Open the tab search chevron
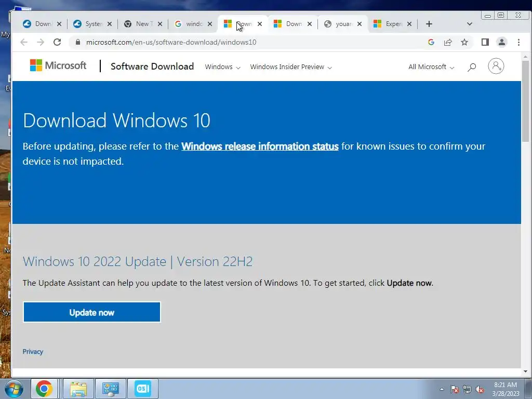This screenshot has height=399, width=532. coord(470,24)
